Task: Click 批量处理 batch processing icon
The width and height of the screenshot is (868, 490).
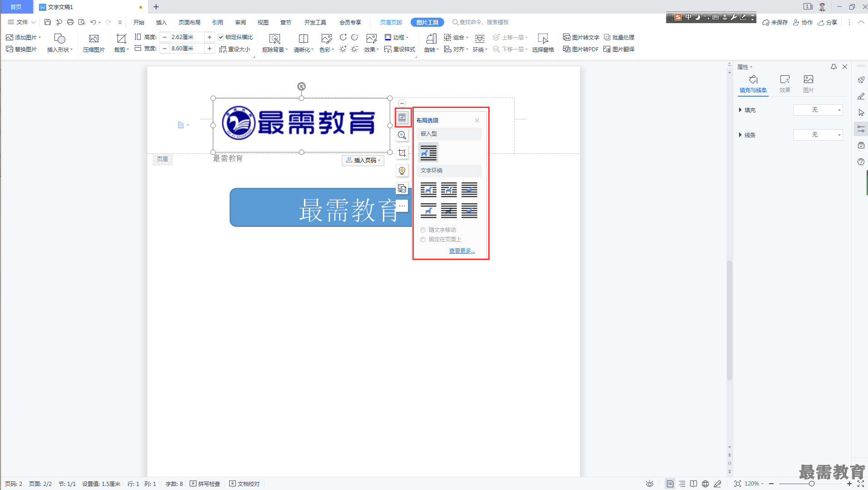Action: 607,37
